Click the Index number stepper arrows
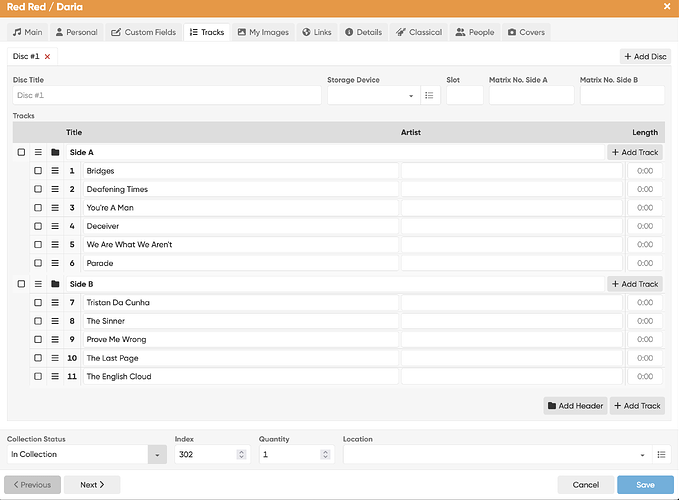This screenshot has width=679, height=500. [242, 455]
